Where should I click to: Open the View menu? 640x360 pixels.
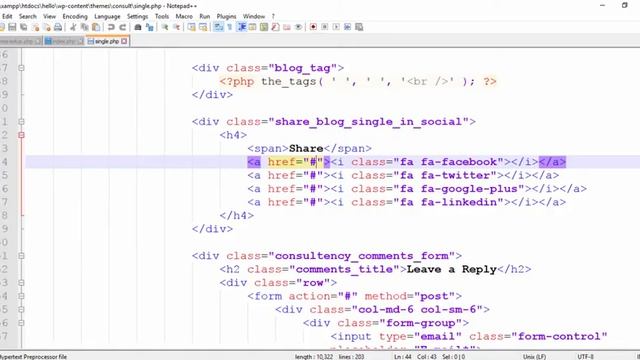pos(49,16)
